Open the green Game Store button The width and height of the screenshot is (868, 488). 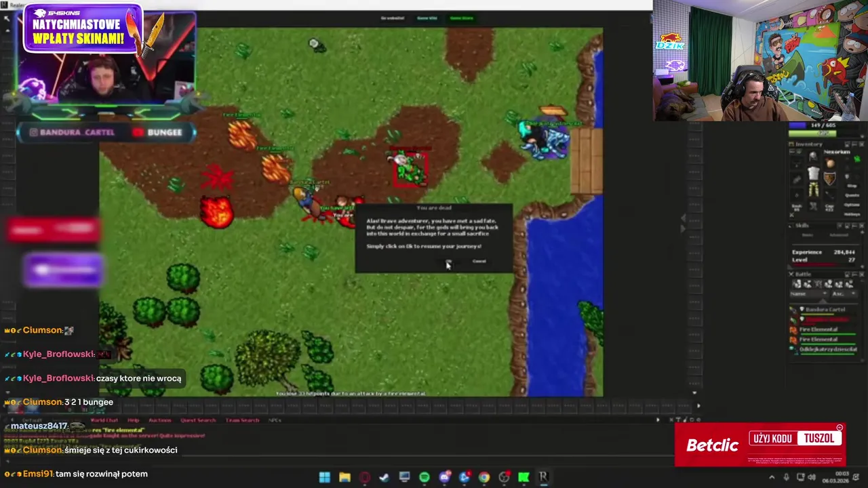click(462, 18)
